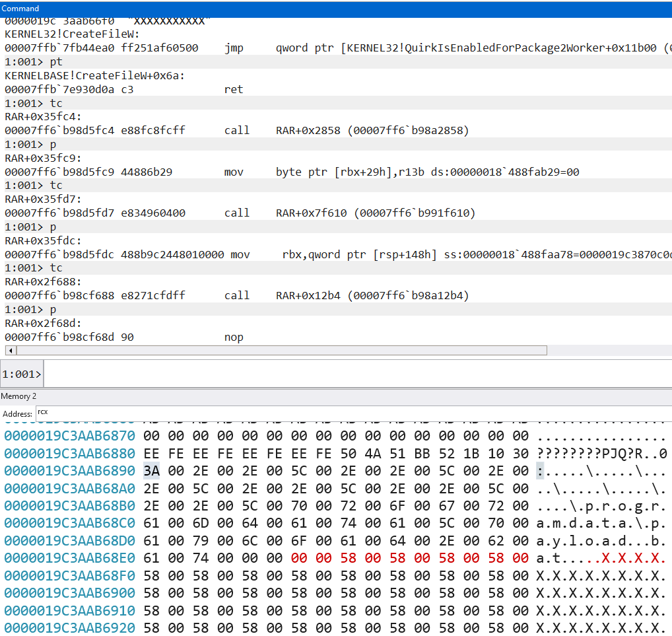Click memory address 0000019C3AAB6900
The image size is (672, 636).
(x=69, y=593)
